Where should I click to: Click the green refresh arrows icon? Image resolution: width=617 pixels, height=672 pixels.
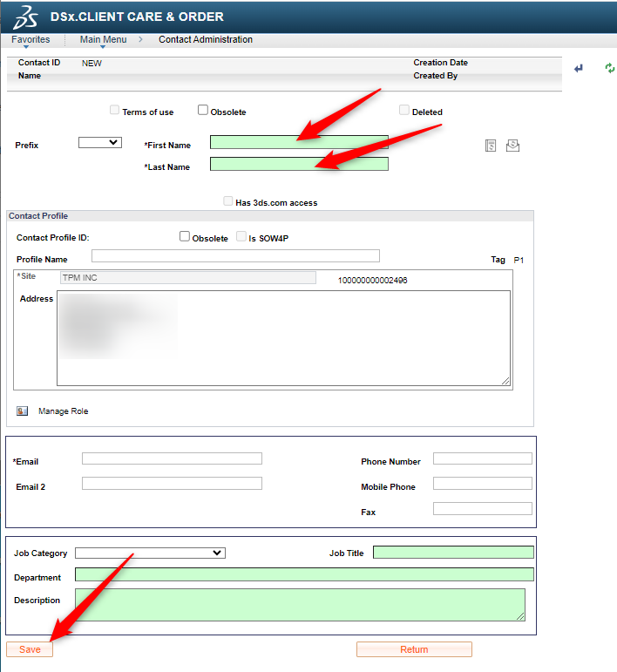point(609,69)
